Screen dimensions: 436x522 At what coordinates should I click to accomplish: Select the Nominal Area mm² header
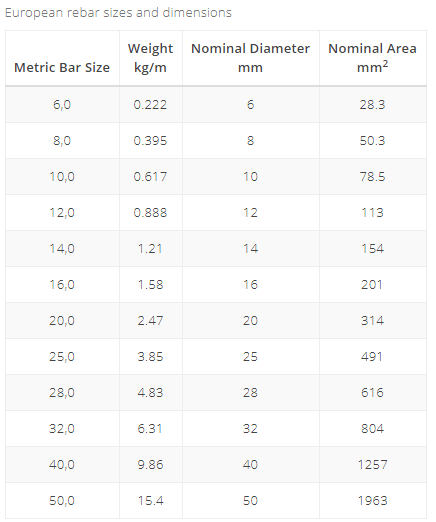pos(372,58)
